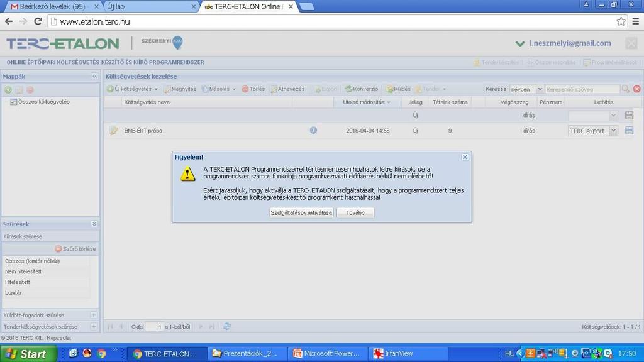
Task: Click the Tételek száma column header
Action: [x=450, y=102]
